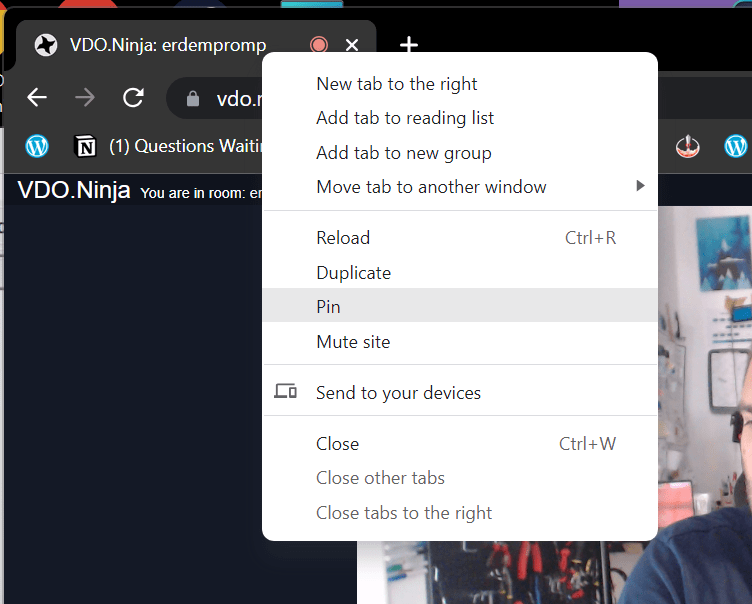
Task: Choose Send to your devices
Action: click(460, 393)
